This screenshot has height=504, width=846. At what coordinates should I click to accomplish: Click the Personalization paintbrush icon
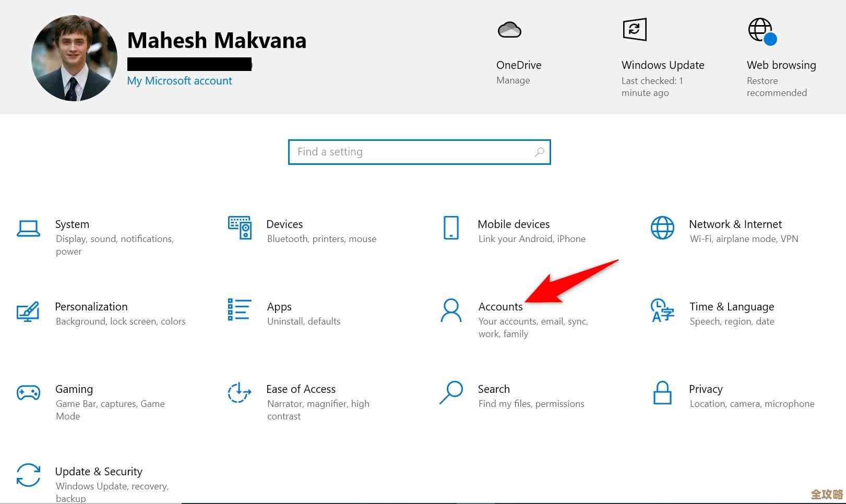28,311
